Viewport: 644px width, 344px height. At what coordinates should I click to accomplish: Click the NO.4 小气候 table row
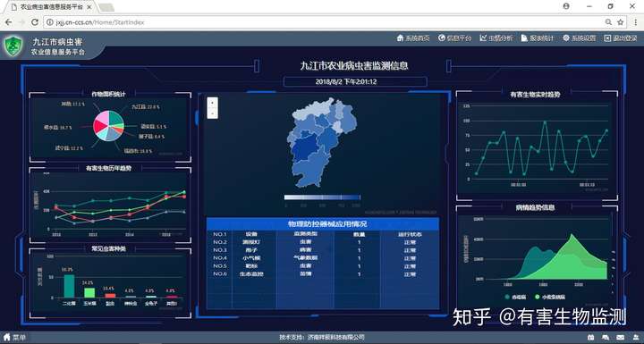tap(322, 258)
